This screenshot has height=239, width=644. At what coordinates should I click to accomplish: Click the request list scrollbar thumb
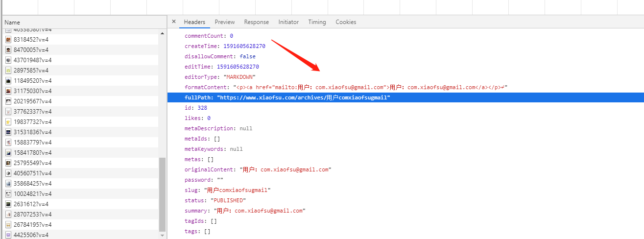(162, 194)
